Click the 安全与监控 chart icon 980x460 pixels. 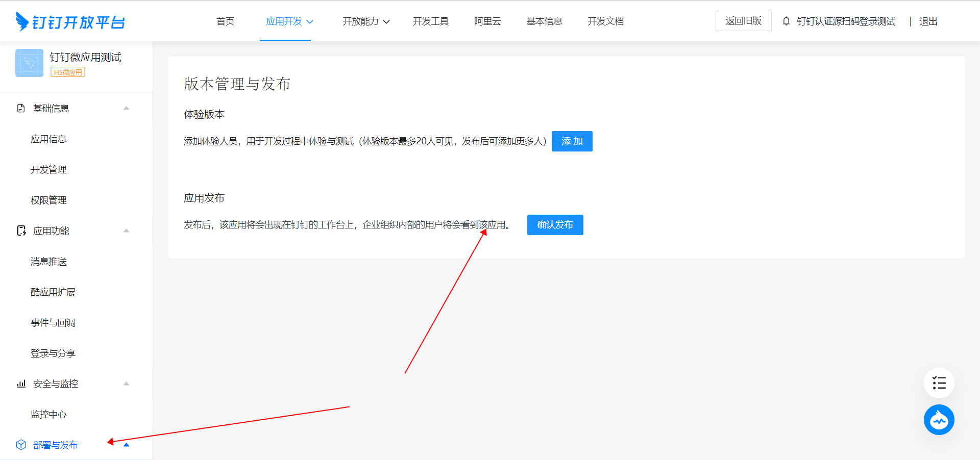coord(21,384)
